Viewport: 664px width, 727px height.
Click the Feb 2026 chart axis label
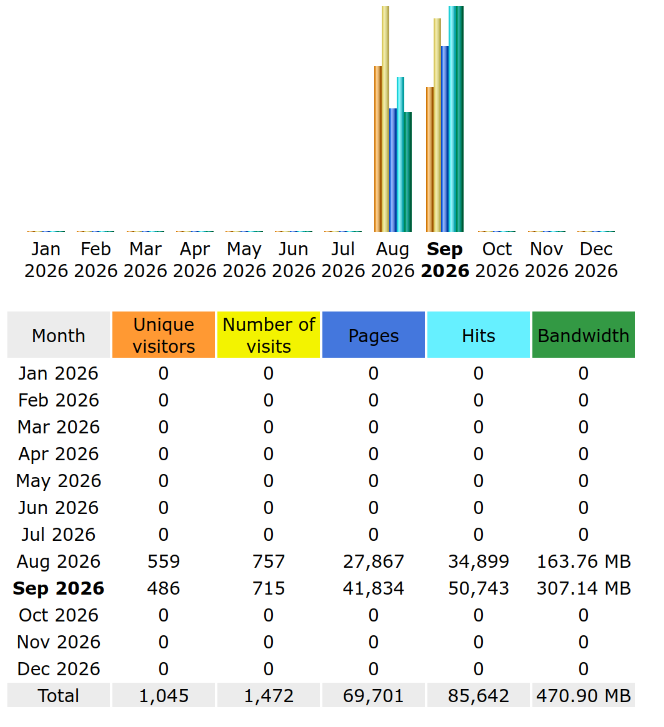(x=96, y=260)
